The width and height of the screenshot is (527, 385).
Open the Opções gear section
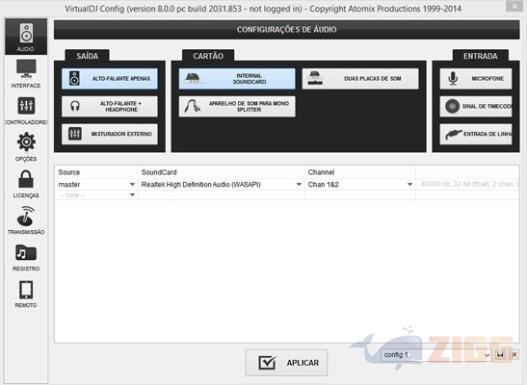(x=26, y=147)
